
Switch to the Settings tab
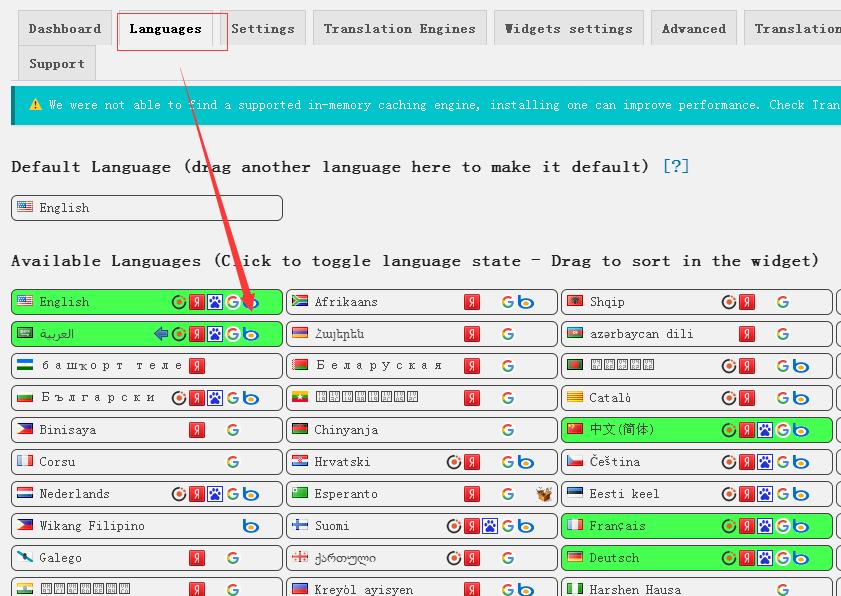point(263,28)
